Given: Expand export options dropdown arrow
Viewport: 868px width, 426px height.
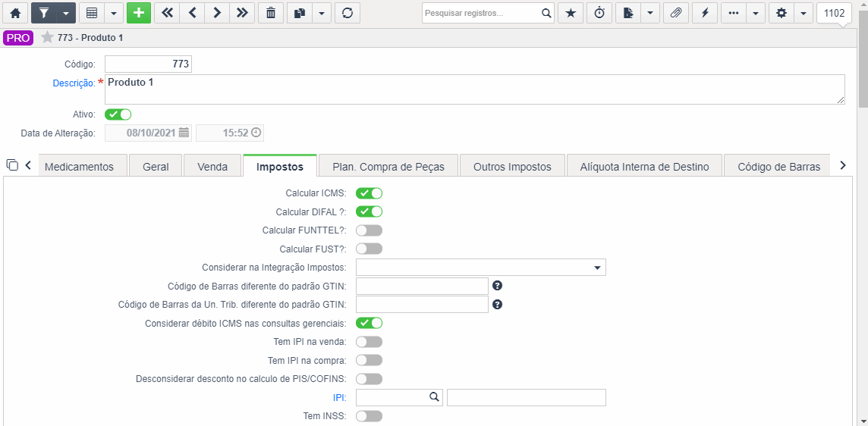Looking at the screenshot, I should [650, 13].
